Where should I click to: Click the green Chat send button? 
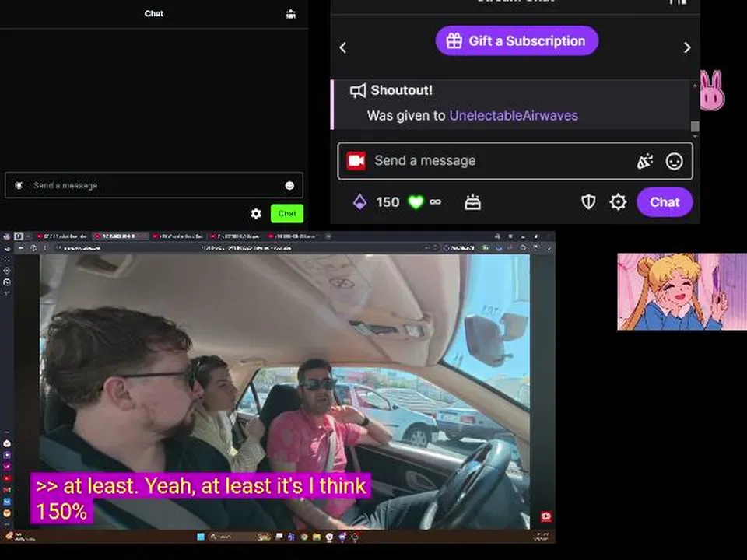pos(287,213)
